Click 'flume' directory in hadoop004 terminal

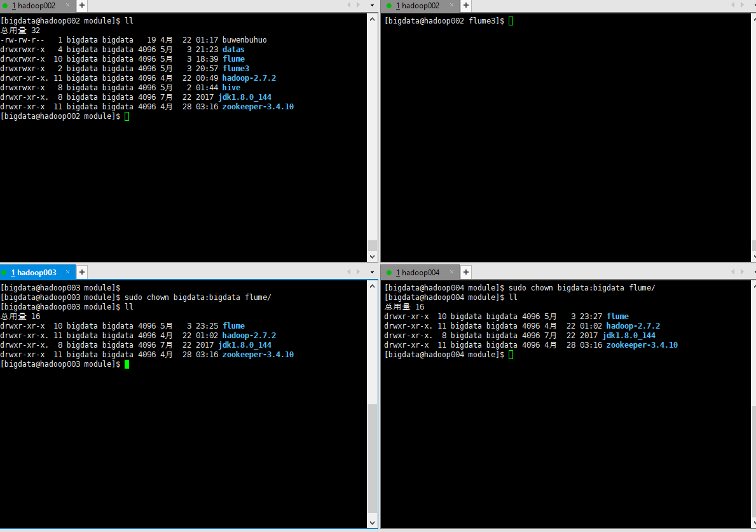(x=617, y=317)
